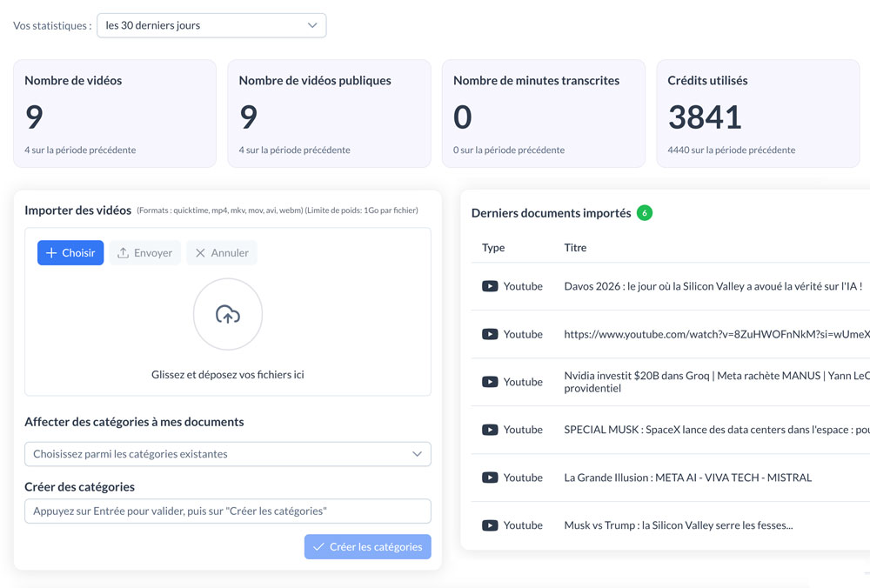Click the Crédits utilisés statistics card

(757, 114)
